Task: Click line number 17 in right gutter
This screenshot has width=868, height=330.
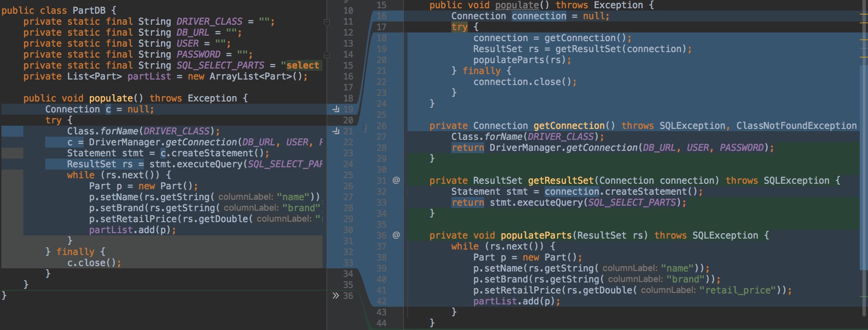Action: [381, 27]
